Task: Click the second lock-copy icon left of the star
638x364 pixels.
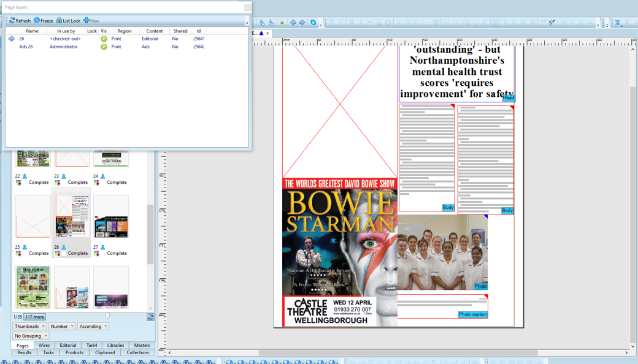Action: pos(271,22)
